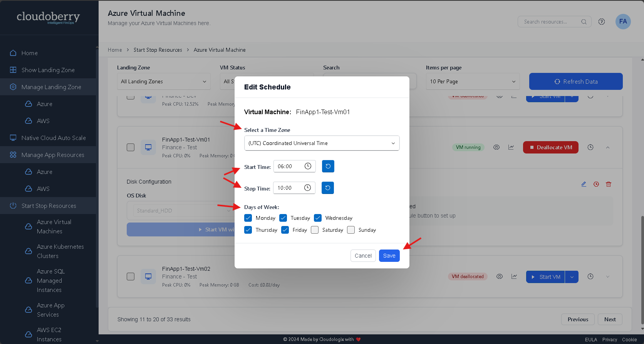The width and height of the screenshot is (644, 344).
Task: Click the red delete trash icon
Action: pyautogui.click(x=609, y=184)
